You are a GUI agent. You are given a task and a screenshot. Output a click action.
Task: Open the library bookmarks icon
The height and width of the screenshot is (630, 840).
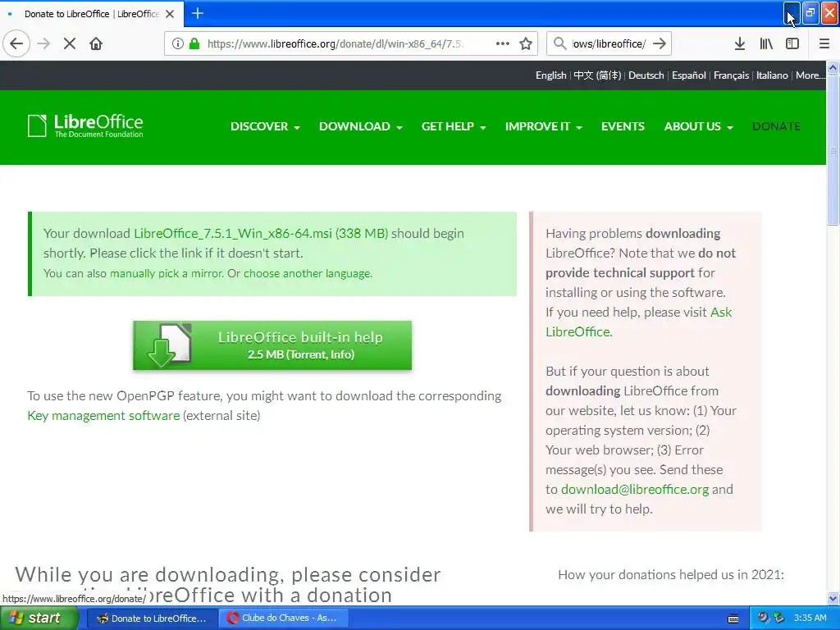point(766,43)
